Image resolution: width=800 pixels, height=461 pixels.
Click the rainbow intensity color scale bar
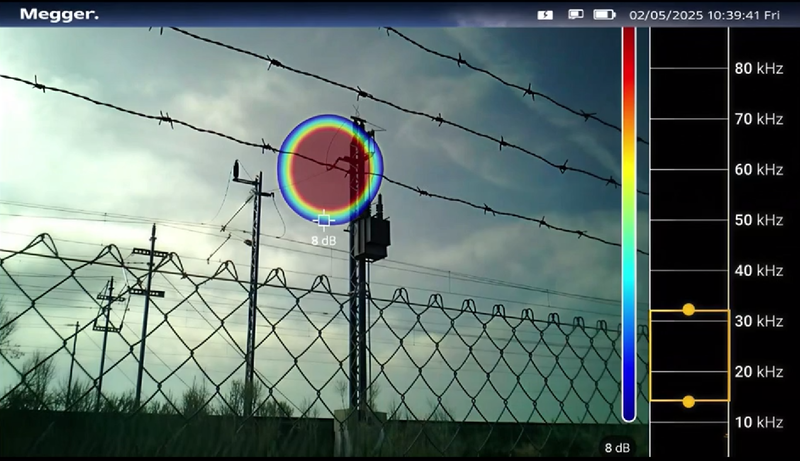pos(629,224)
